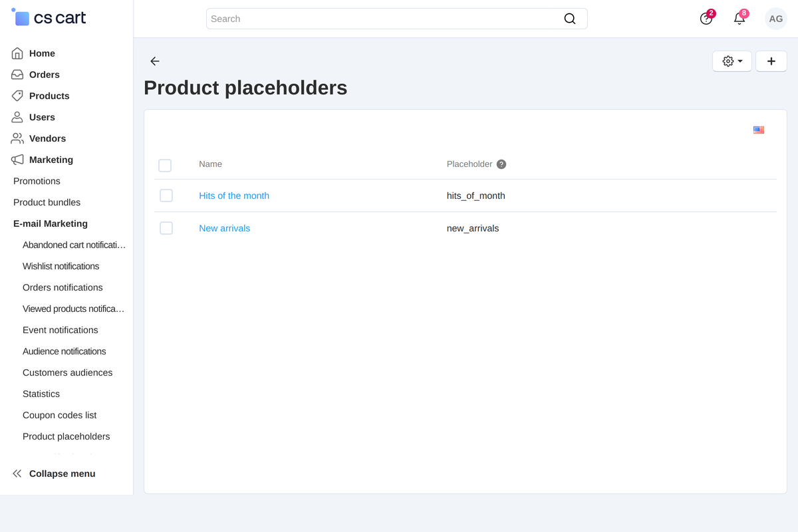This screenshot has width=798, height=532.
Task: Toggle the E-mail Marketing submenu
Action: coord(51,223)
